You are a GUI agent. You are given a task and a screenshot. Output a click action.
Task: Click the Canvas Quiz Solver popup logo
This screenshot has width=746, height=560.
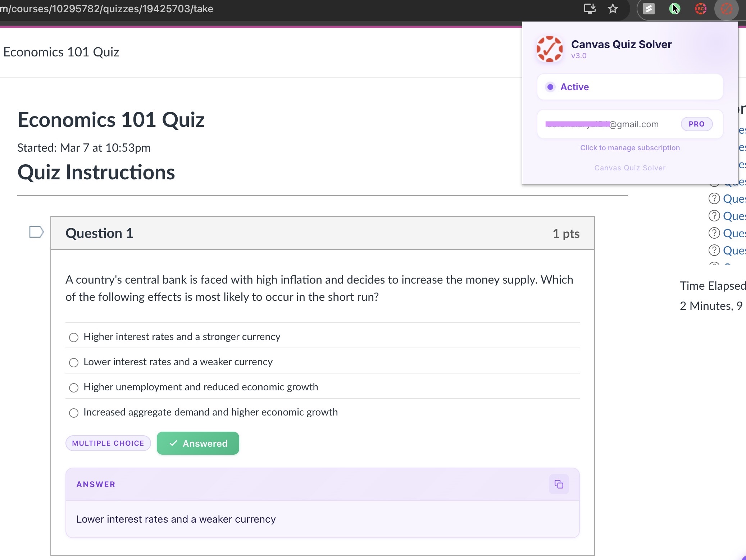[549, 49]
